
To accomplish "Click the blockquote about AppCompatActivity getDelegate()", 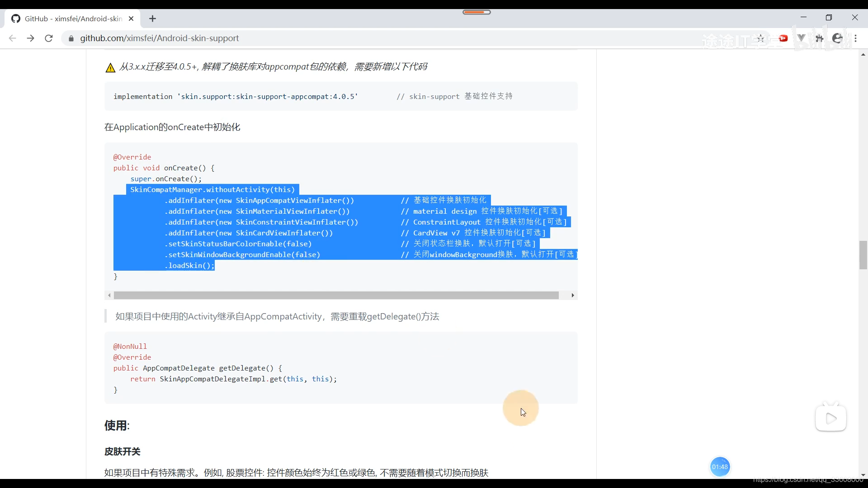I will (x=277, y=316).
